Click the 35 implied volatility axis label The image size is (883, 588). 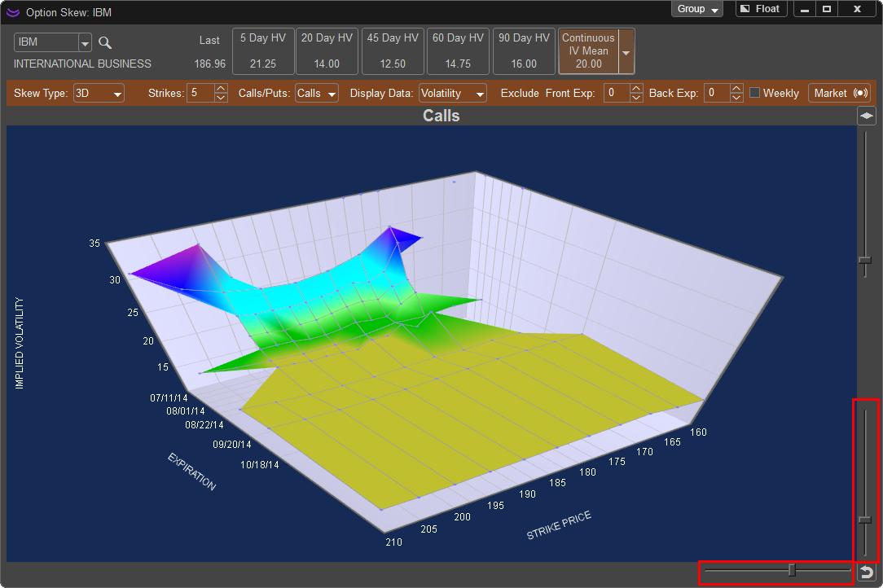point(94,244)
